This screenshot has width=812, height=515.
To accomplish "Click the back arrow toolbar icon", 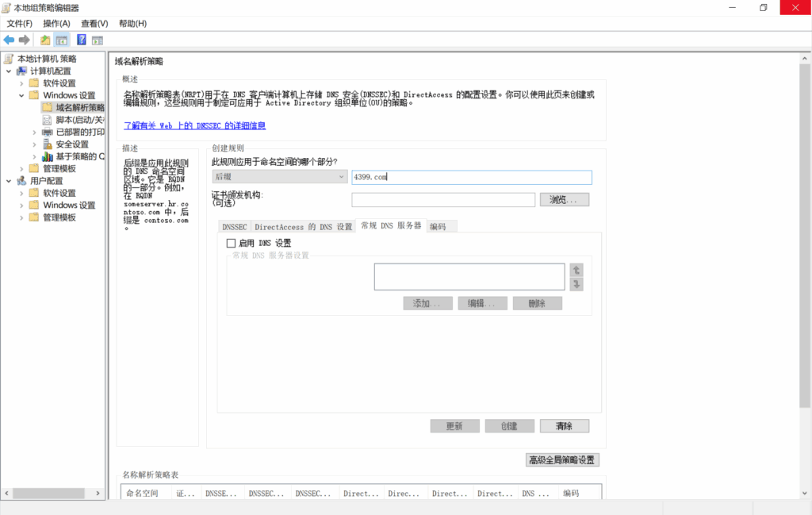I will click(x=9, y=40).
